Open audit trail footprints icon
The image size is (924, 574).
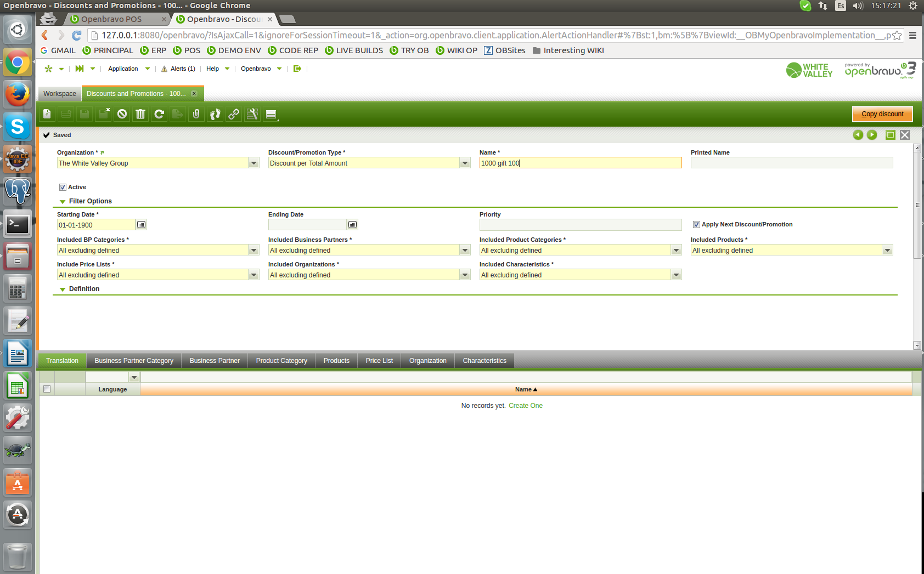215,114
